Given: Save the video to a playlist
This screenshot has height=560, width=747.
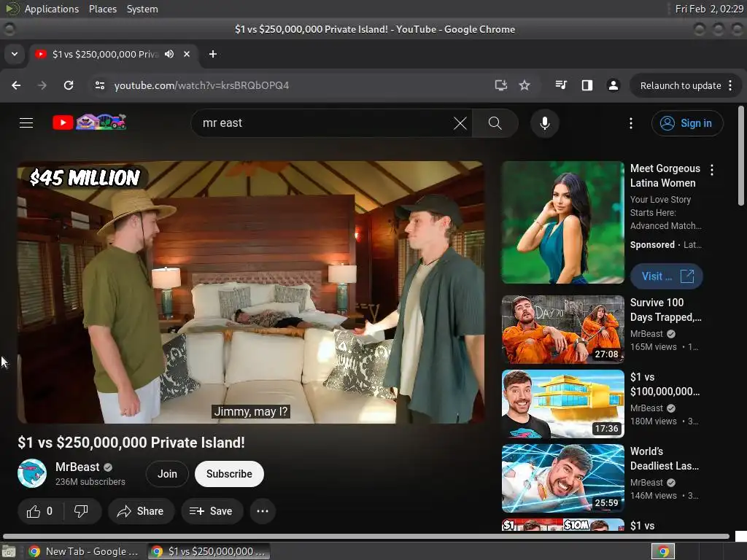Looking at the screenshot, I should [x=212, y=511].
